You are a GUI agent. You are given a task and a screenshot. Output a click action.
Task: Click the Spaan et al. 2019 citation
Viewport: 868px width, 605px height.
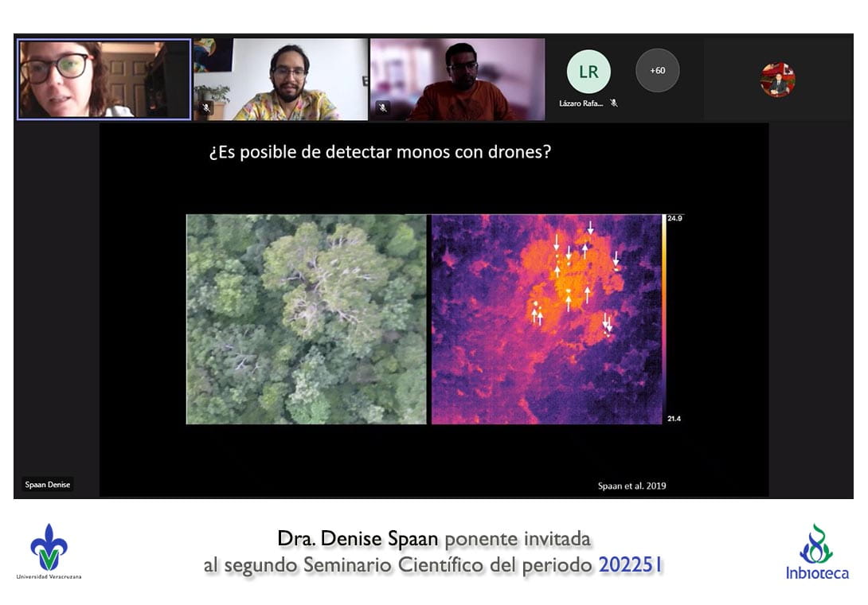(631, 486)
